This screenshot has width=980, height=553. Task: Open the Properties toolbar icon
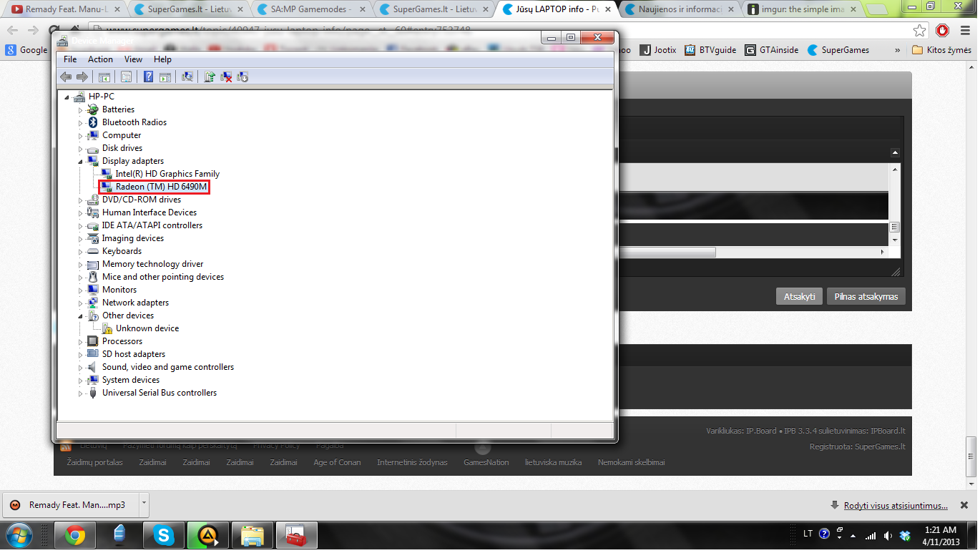coord(126,77)
